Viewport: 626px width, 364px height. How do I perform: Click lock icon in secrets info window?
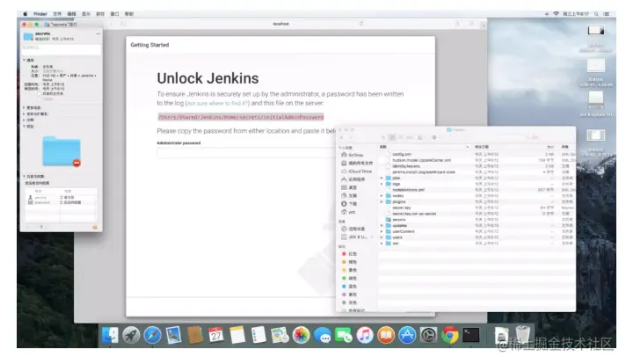tap(95, 227)
